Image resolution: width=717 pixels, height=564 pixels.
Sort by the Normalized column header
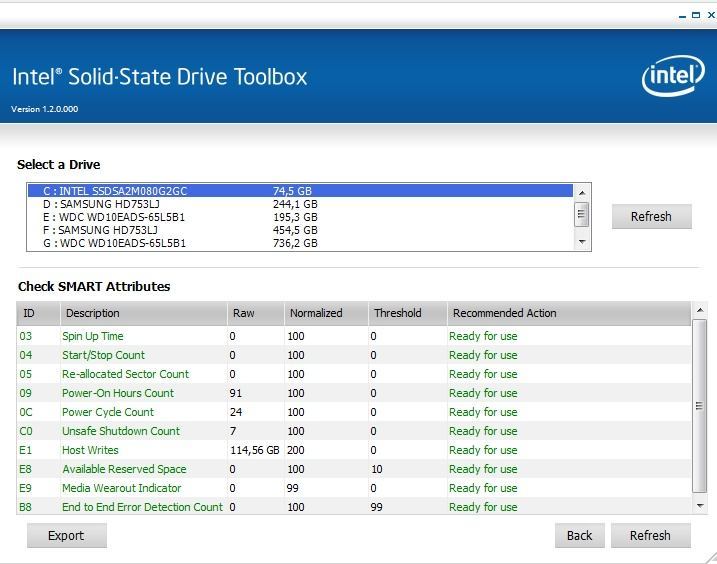click(x=326, y=313)
